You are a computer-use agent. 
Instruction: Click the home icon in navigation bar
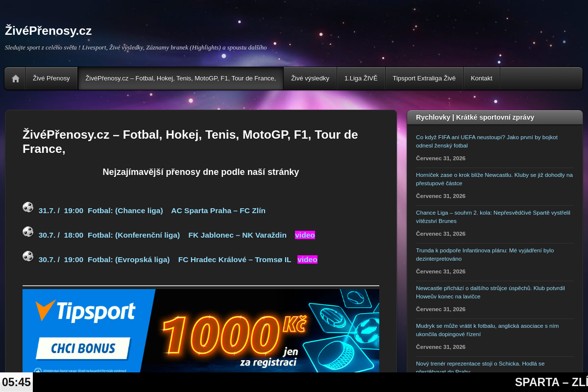click(16, 78)
